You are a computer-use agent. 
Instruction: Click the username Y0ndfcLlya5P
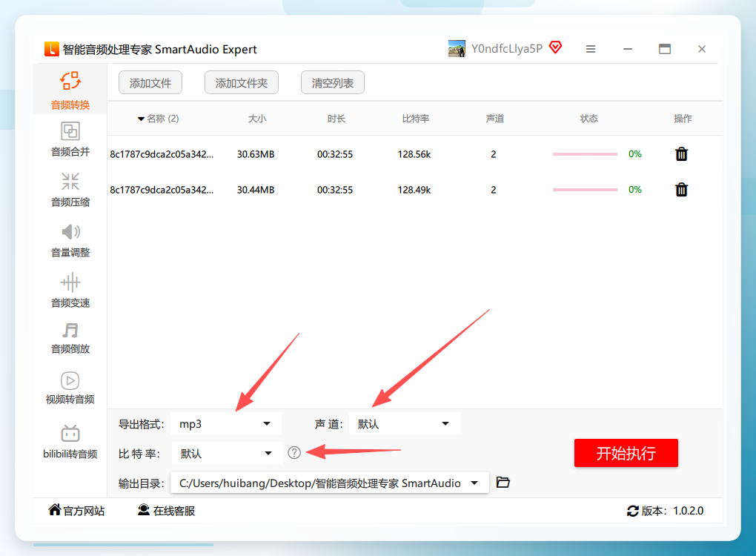(x=507, y=49)
